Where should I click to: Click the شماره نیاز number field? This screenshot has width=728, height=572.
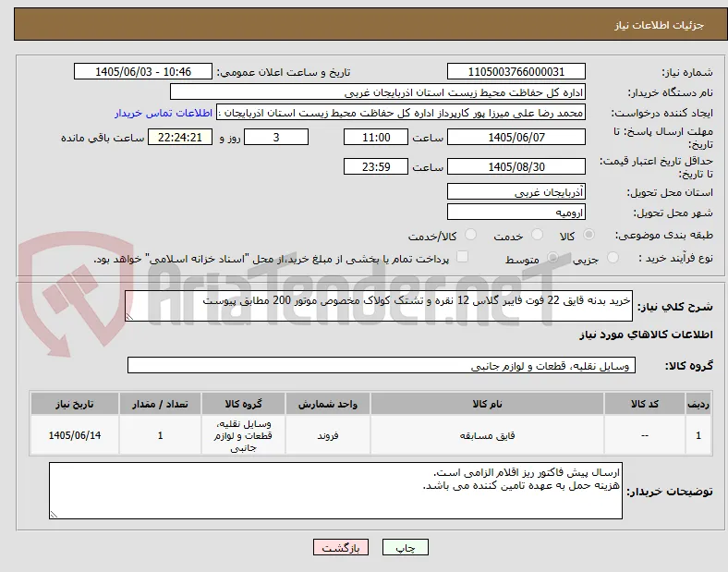coord(516,72)
